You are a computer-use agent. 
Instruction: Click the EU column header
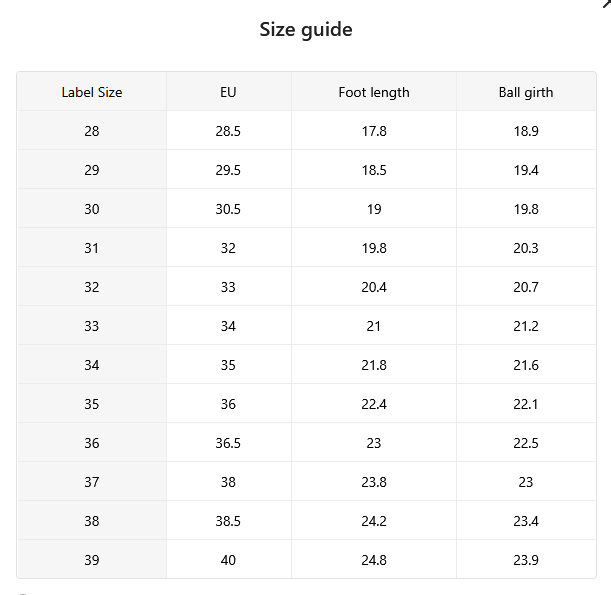pyautogui.click(x=229, y=92)
